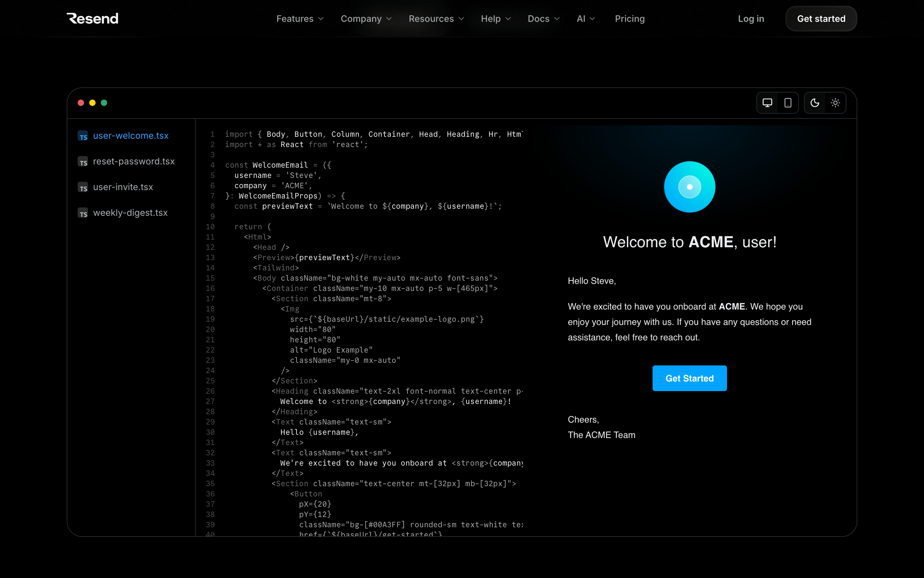
Task: Switch to desktop preview mode
Action: tap(767, 103)
